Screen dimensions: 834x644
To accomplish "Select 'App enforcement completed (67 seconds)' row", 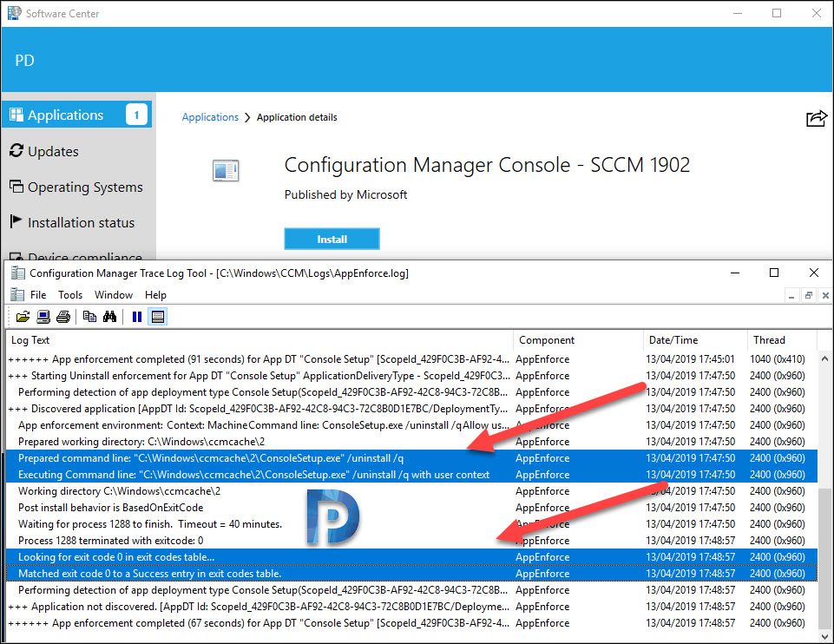I will coord(411,622).
